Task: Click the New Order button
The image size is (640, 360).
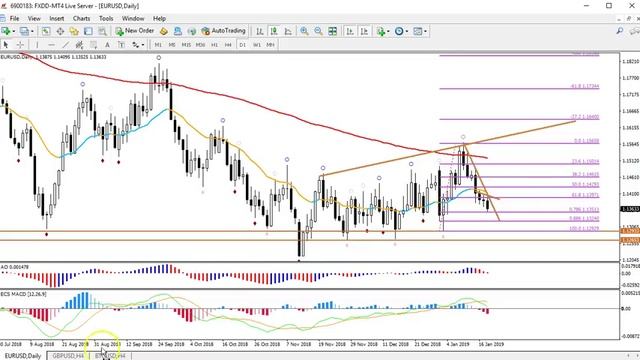Action: coord(135,31)
